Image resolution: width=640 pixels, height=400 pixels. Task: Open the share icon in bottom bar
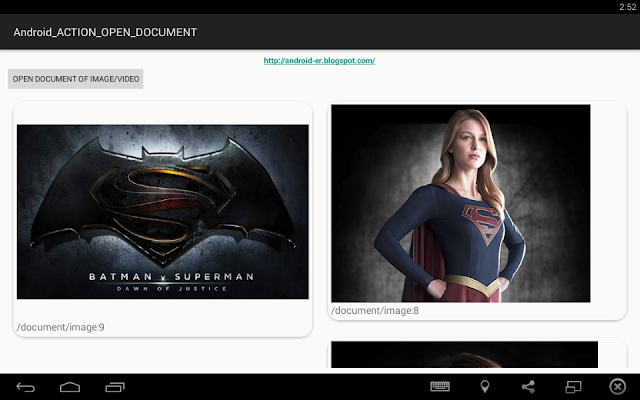[x=528, y=387]
